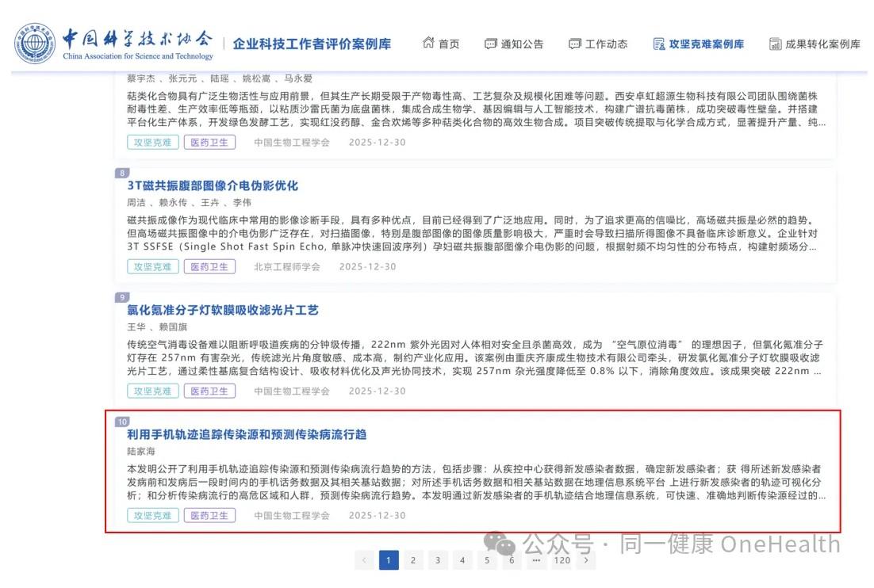874x588 pixels.
Task: Click the 成果转化案例库 document icon
Action: tap(775, 44)
